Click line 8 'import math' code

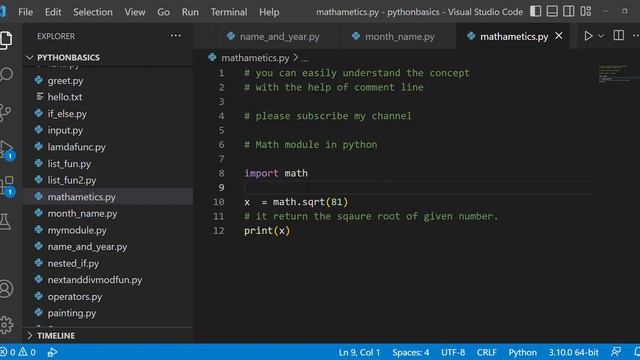click(x=276, y=173)
